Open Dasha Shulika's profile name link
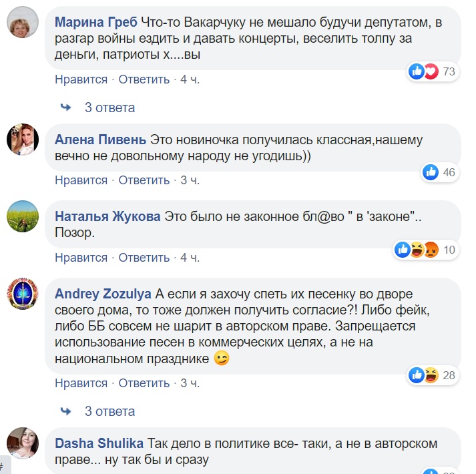 99,443
